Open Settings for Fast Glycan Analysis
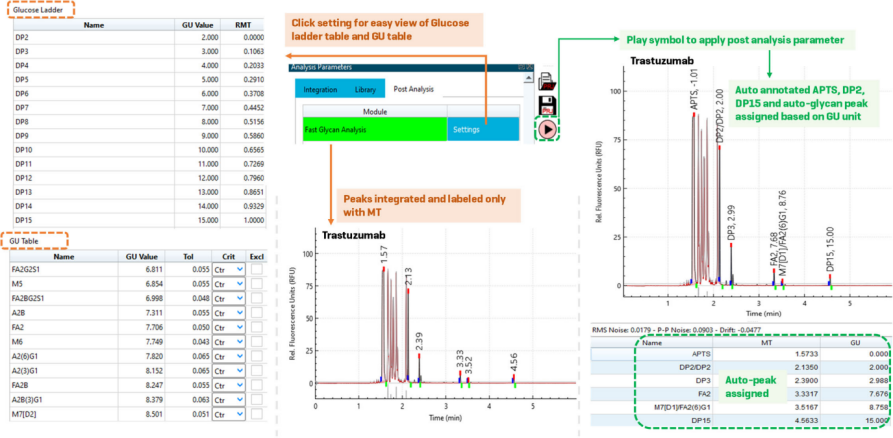 (x=484, y=129)
